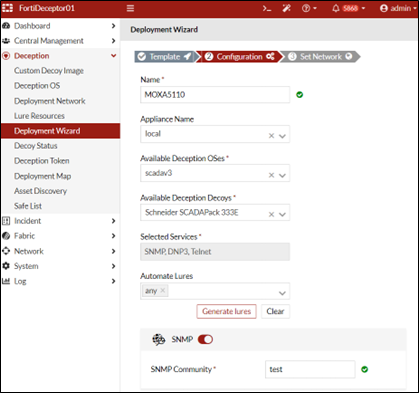Open the CLI console icon
The image size is (419, 393).
point(267,8)
